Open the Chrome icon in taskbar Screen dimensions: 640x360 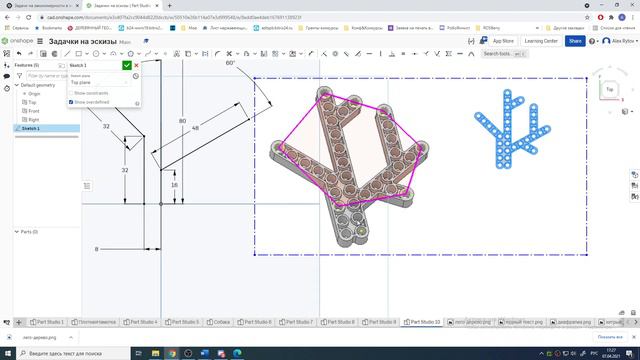click(x=172, y=353)
